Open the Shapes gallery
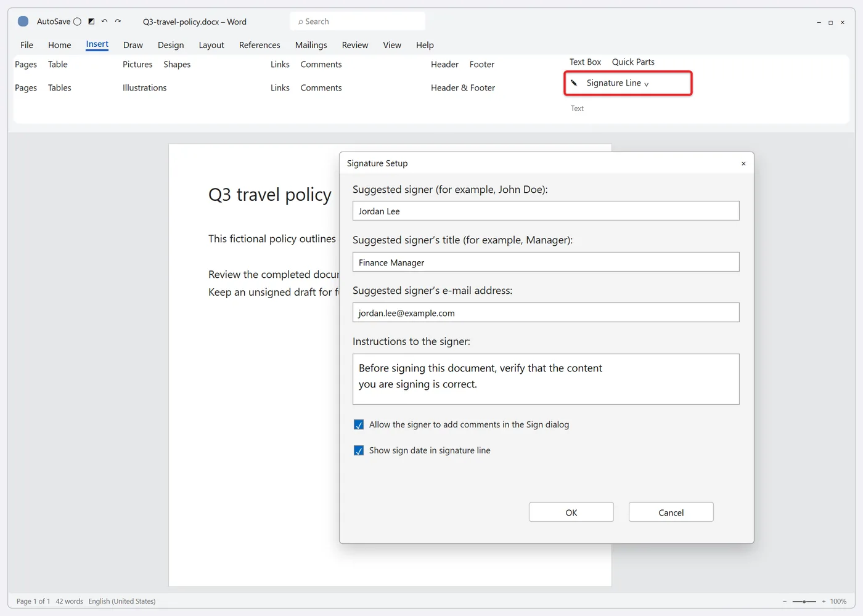The width and height of the screenshot is (863, 616). coord(177,64)
